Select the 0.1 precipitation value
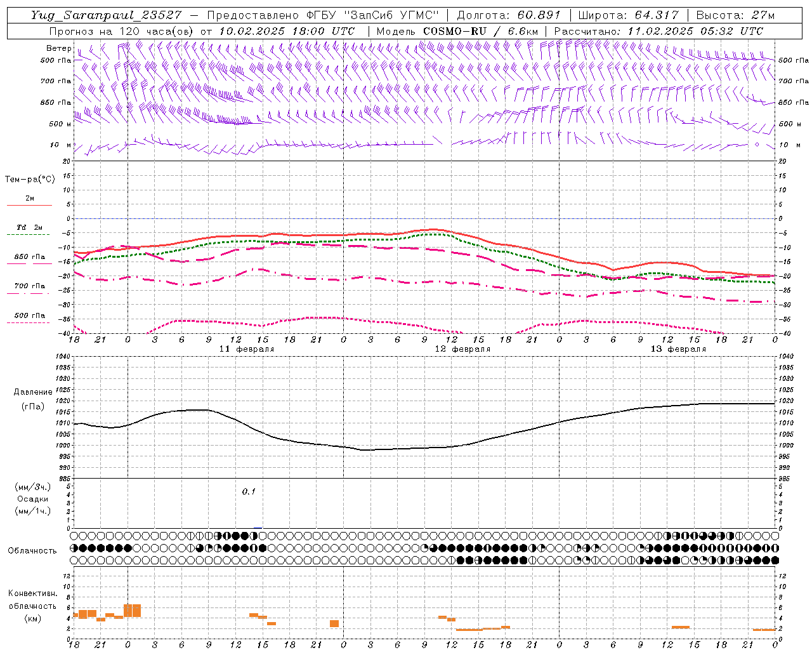Viewport: 812px width, 650px height. click(249, 492)
